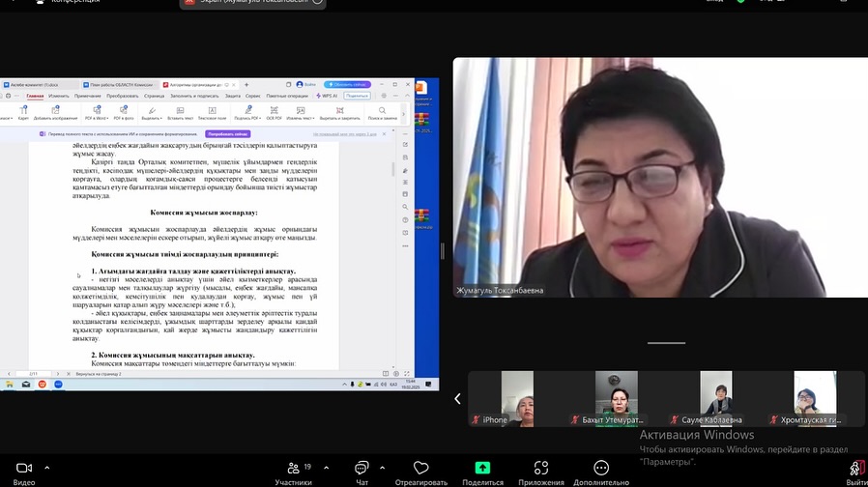The image size is (868, 487).
Task: Open the Поиск и замена search tool
Action: click(x=383, y=113)
